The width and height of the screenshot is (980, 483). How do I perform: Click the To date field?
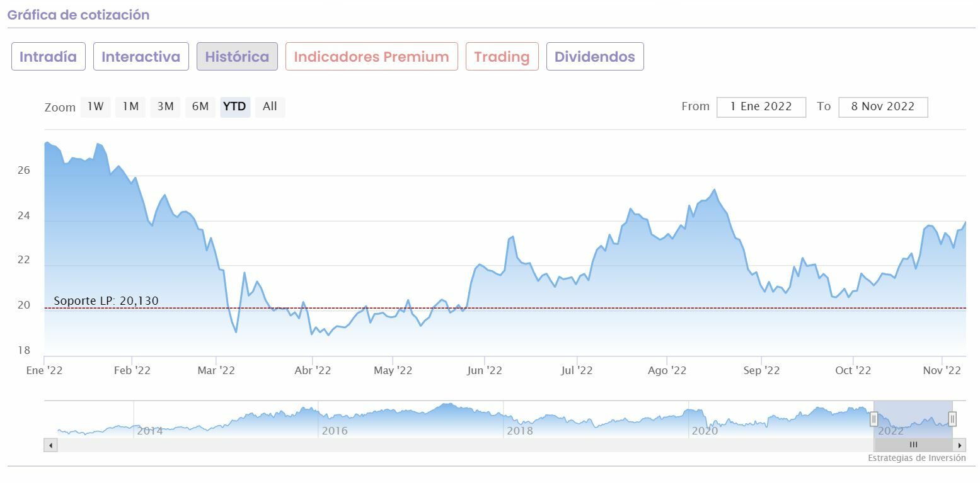pyautogui.click(x=882, y=107)
